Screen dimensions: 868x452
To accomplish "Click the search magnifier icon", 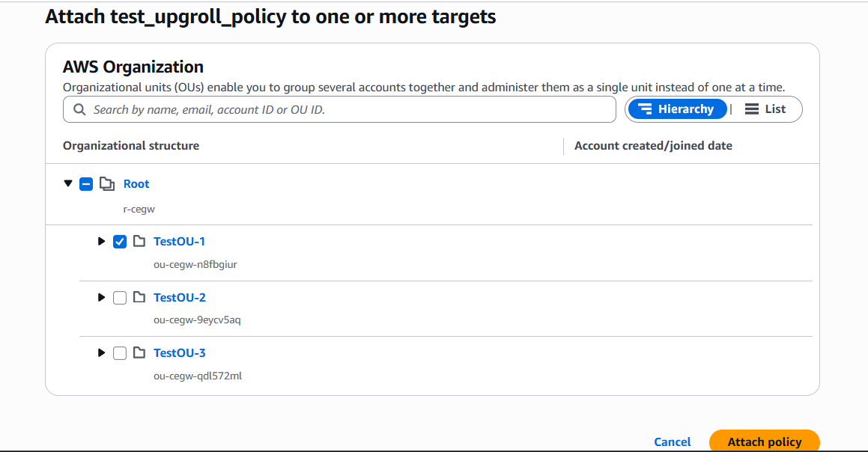I will point(79,109).
